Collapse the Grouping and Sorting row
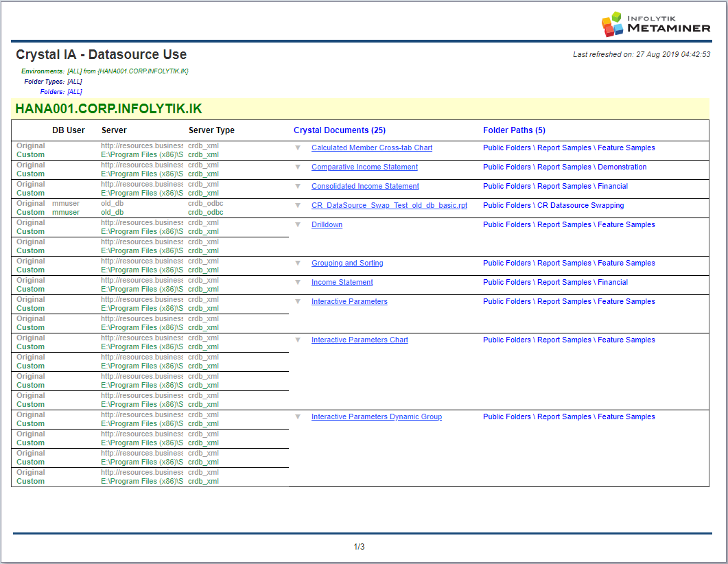This screenshot has height=564, width=728. pyautogui.click(x=298, y=263)
